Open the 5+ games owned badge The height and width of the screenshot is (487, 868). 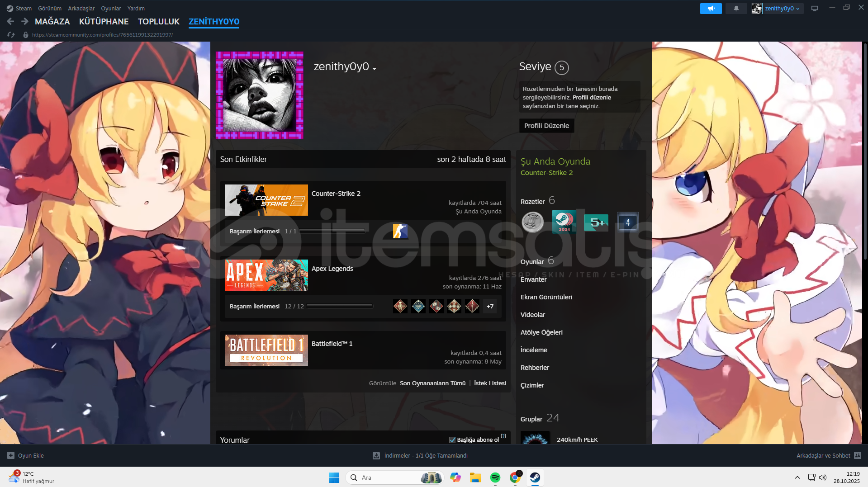point(596,222)
